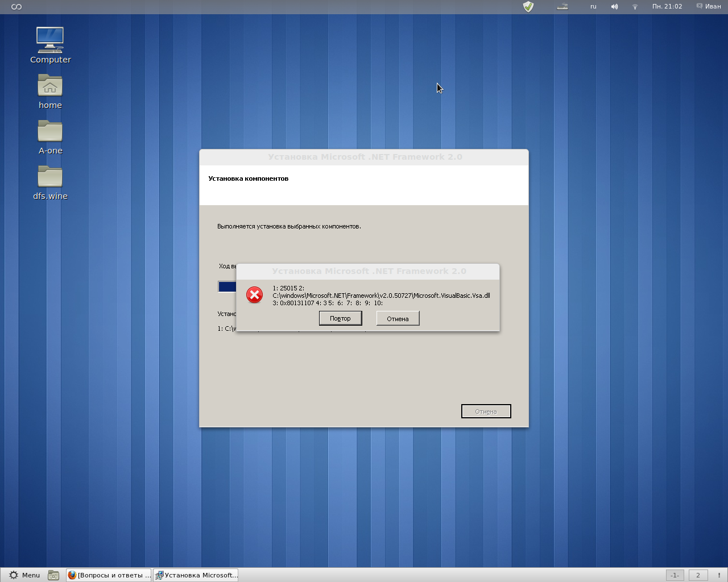
Task: Click Отмена in the error dialog
Action: coord(398,318)
